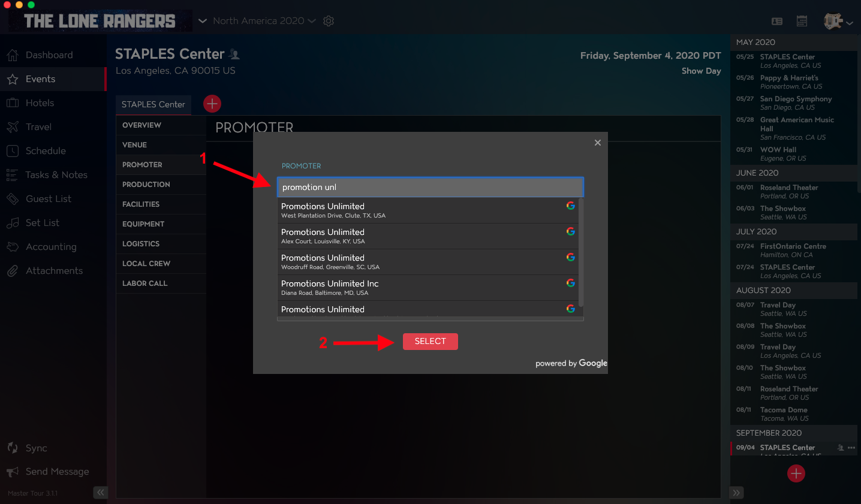
Task: Open the FACILITIES section
Action: 161,204
